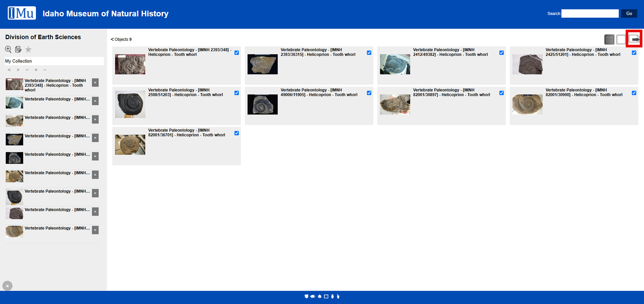Expand the ellipsis menu under My Collection
644x304 pixels.
click(x=45, y=70)
